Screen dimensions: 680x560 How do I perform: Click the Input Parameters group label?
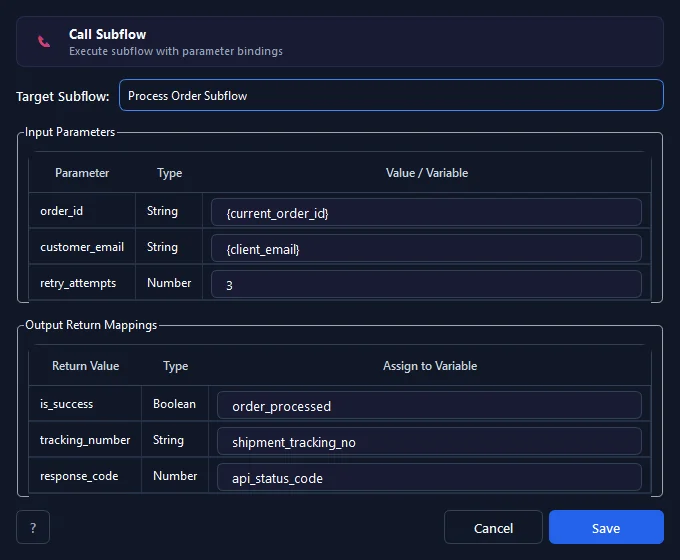click(x=70, y=132)
